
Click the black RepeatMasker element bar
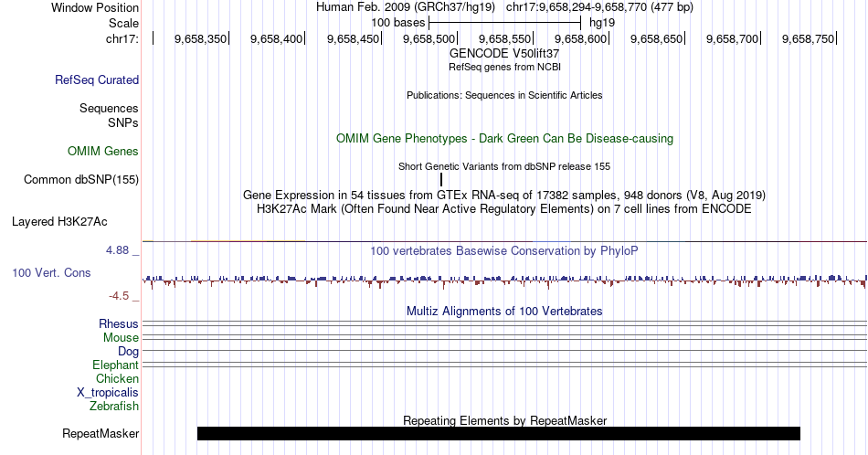[x=499, y=433]
